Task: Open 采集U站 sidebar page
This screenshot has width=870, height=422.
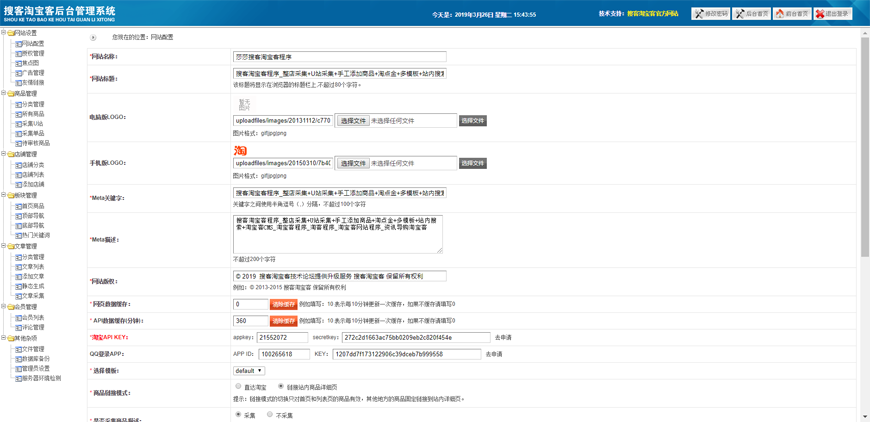Action: tap(32, 123)
